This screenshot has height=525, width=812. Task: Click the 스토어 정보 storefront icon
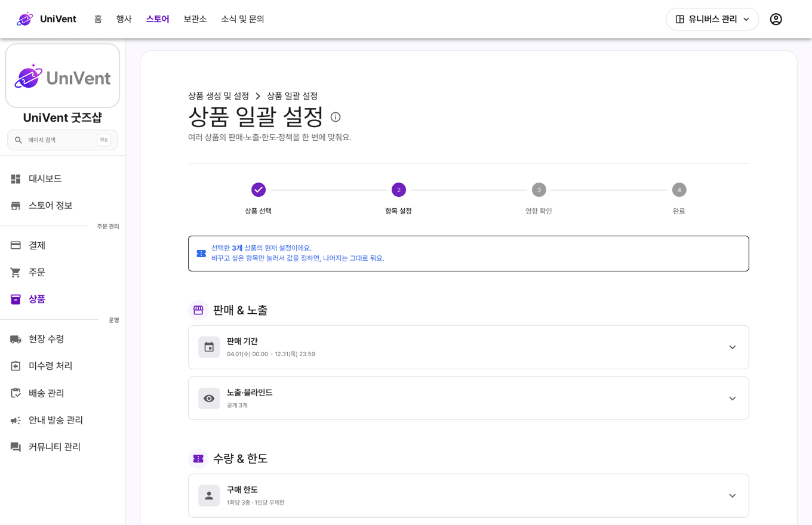(16, 206)
